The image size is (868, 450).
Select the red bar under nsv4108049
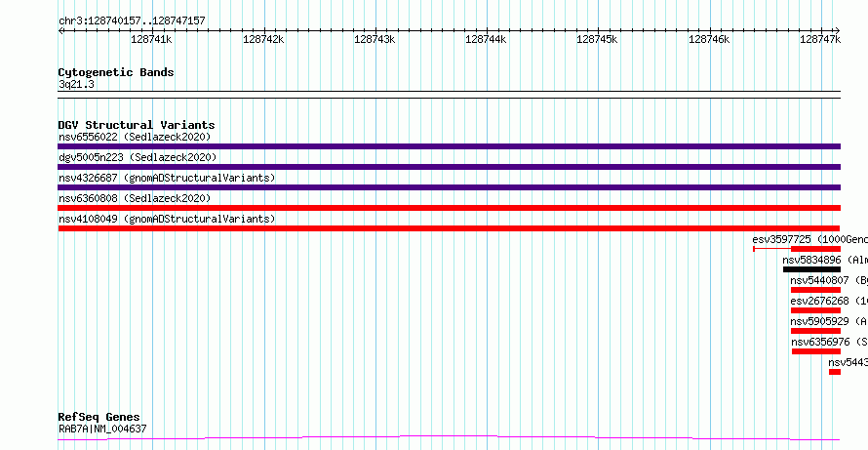pyautogui.click(x=449, y=228)
